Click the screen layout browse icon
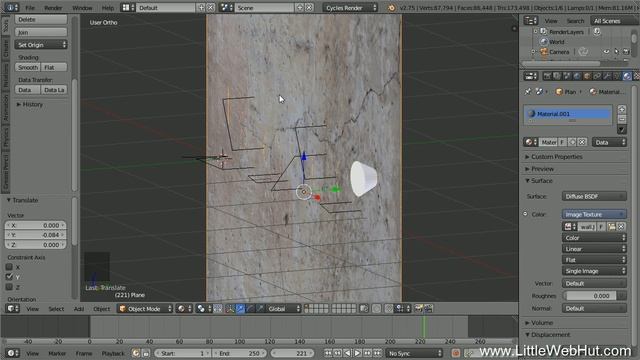Screen dimensions: 640x360 tap(128, 7)
